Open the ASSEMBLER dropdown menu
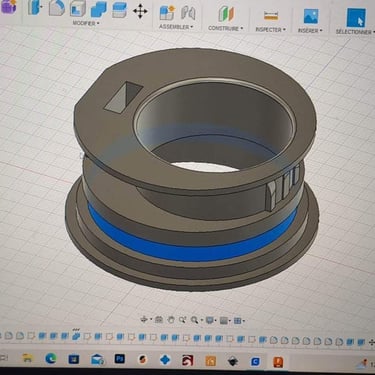 pyautogui.click(x=176, y=27)
